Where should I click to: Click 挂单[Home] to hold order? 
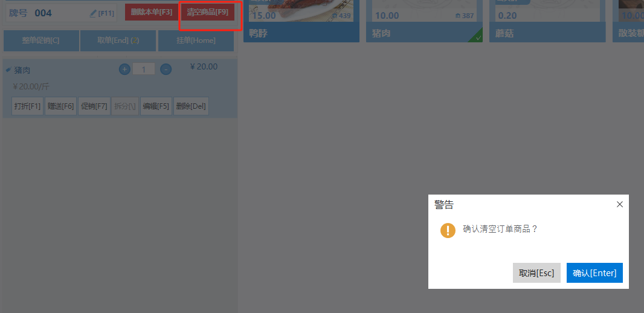click(x=196, y=40)
